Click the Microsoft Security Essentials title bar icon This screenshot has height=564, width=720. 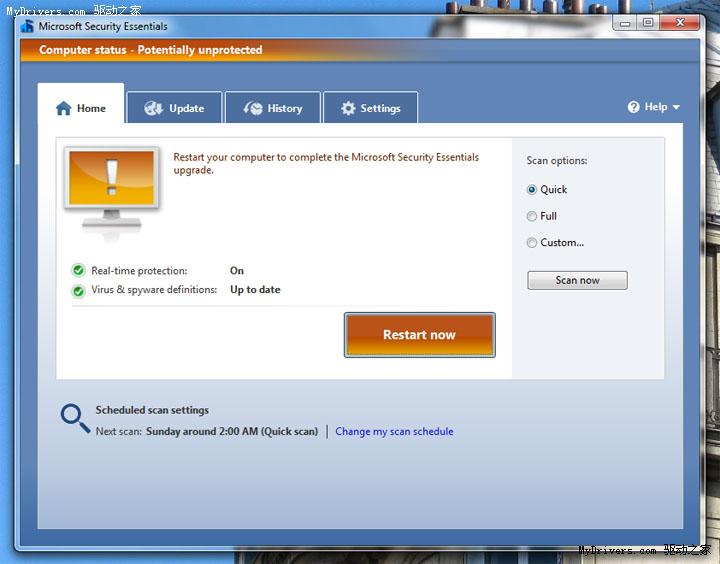click(28, 26)
